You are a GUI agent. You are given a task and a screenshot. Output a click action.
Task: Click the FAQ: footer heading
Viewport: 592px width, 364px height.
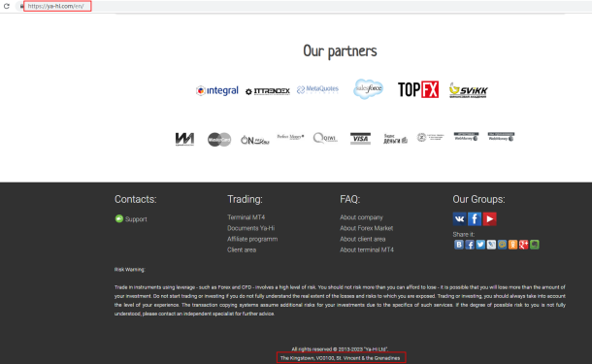click(x=350, y=199)
